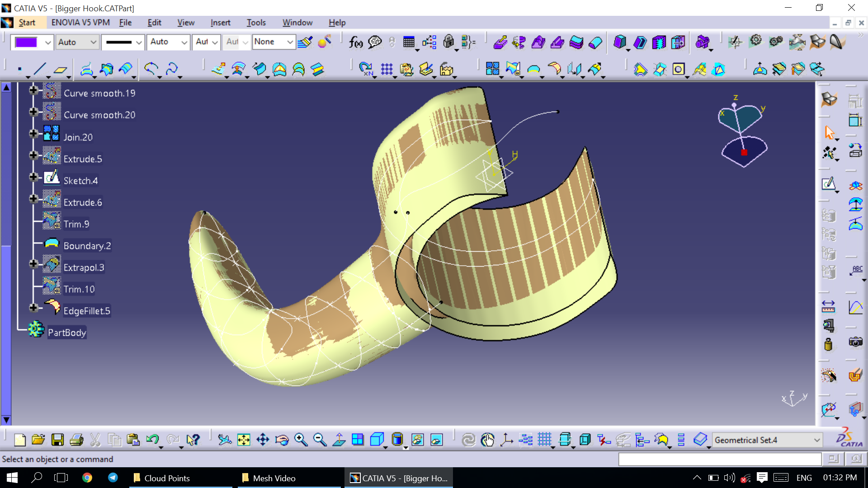Open Mesh Video taskbar window
This screenshot has width=868, height=488.
[289, 478]
